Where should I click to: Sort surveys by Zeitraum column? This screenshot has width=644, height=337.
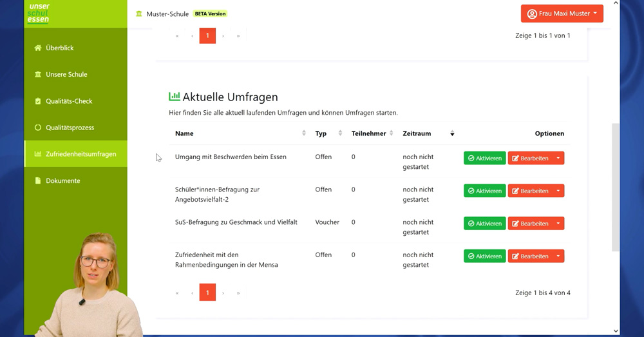click(452, 133)
